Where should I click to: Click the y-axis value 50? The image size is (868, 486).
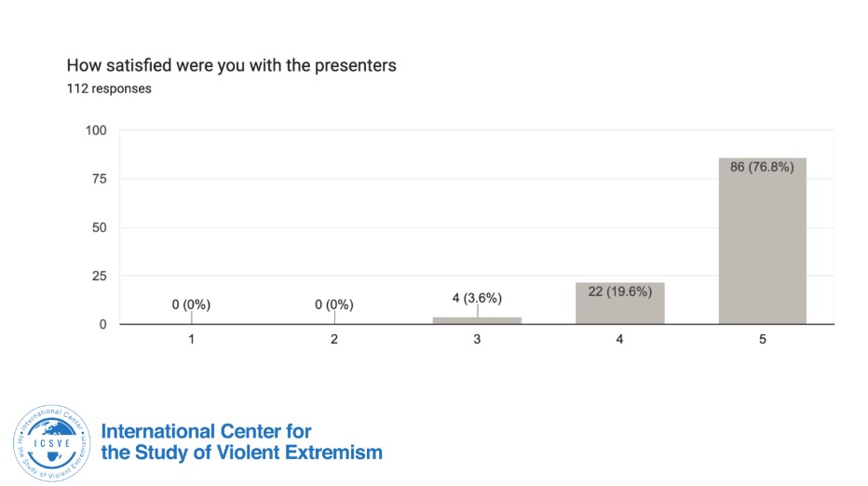click(99, 227)
